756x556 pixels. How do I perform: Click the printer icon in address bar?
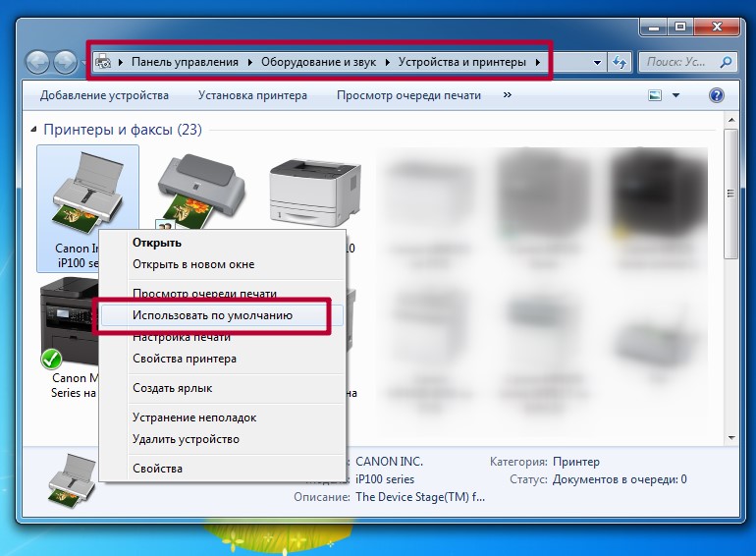103,62
